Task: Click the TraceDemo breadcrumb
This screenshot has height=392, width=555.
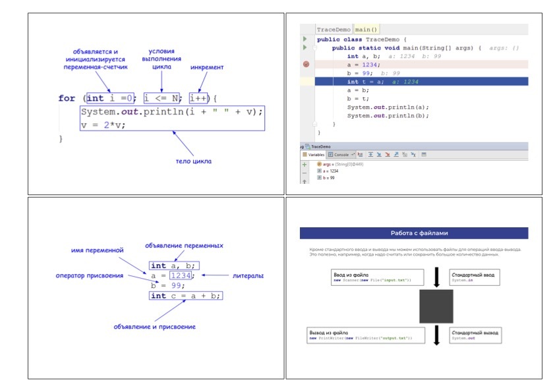Action: coord(334,30)
